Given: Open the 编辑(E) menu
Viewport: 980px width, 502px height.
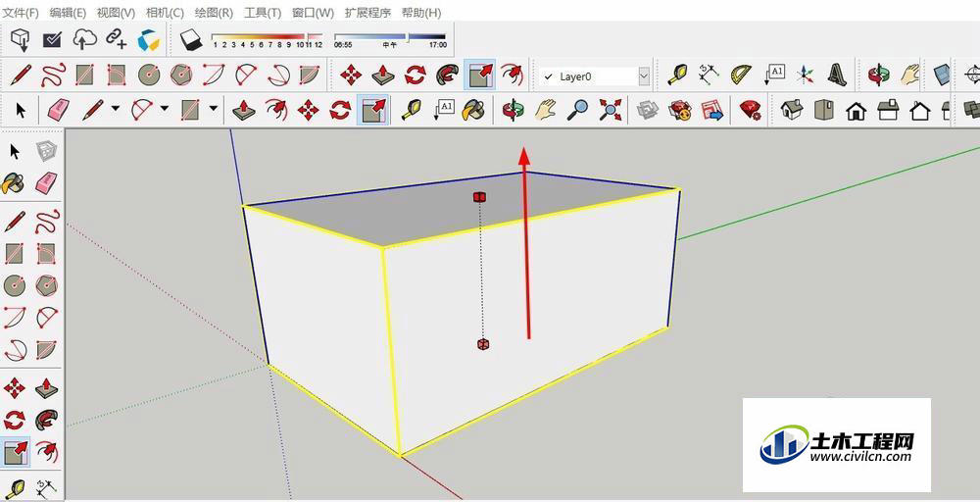Looking at the screenshot, I should click(68, 12).
